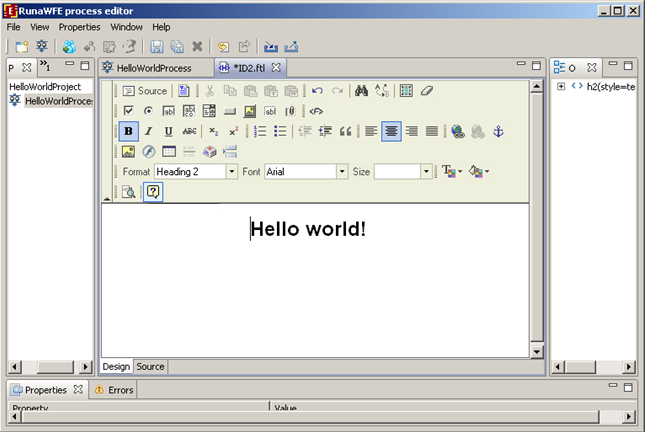The height and width of the screenshot is (432, 645).
Task: Click the numbered list icon
Action: pyautogui.click(x=260, y=131)
